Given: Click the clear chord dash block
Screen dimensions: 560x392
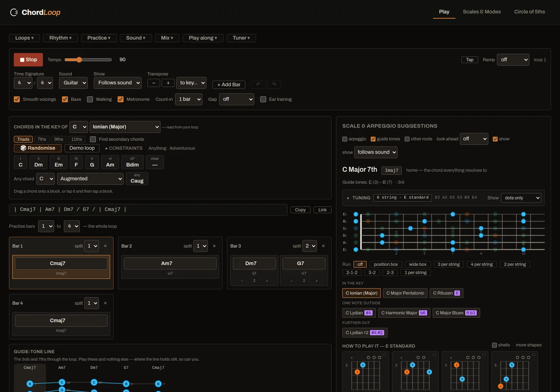Looking at the screenshot, I should click(x=155, y=162).
